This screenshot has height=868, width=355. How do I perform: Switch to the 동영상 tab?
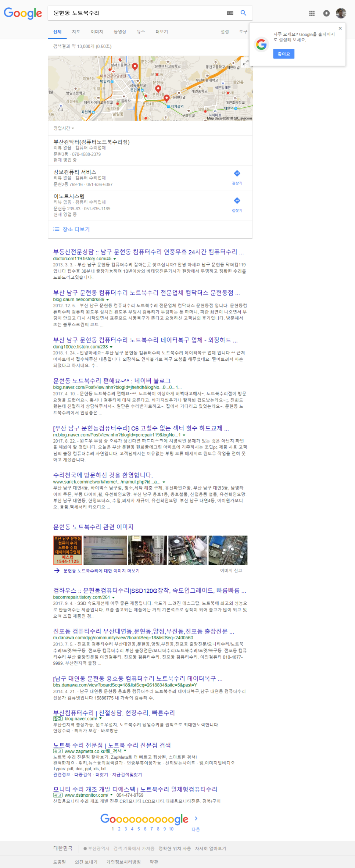[x=120, y=32]
